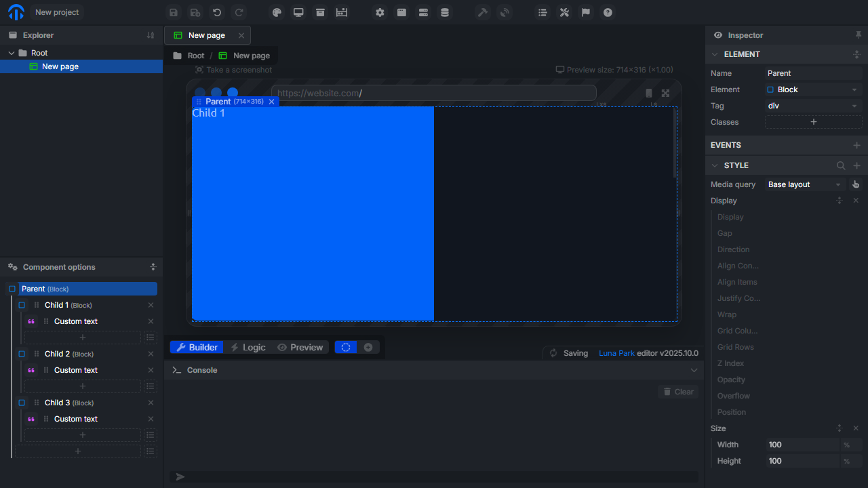Screen dimensions: 868x488
Task: Toggle mobile preview mode icon above the canvas
Action: (649, 93)
